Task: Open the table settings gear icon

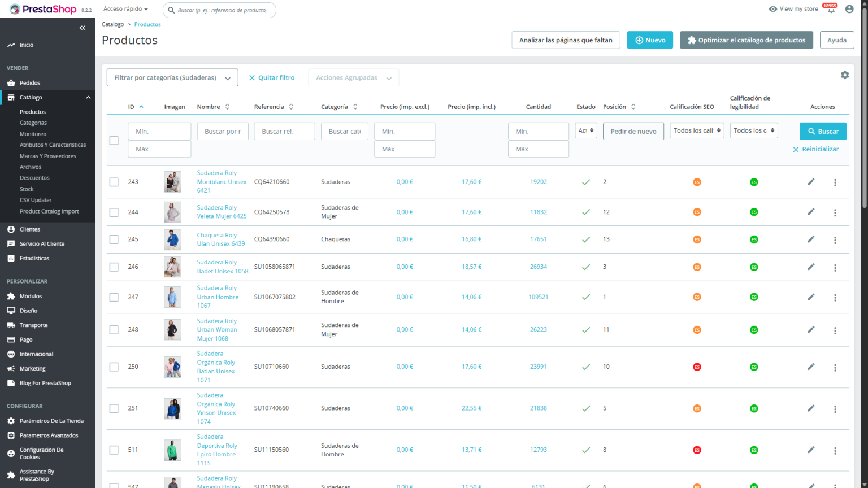Action: coord(844,75)
